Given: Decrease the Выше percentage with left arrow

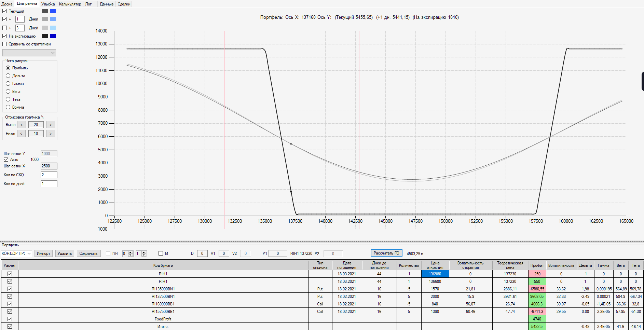Looking at the screenshot, I should (21, 125).
